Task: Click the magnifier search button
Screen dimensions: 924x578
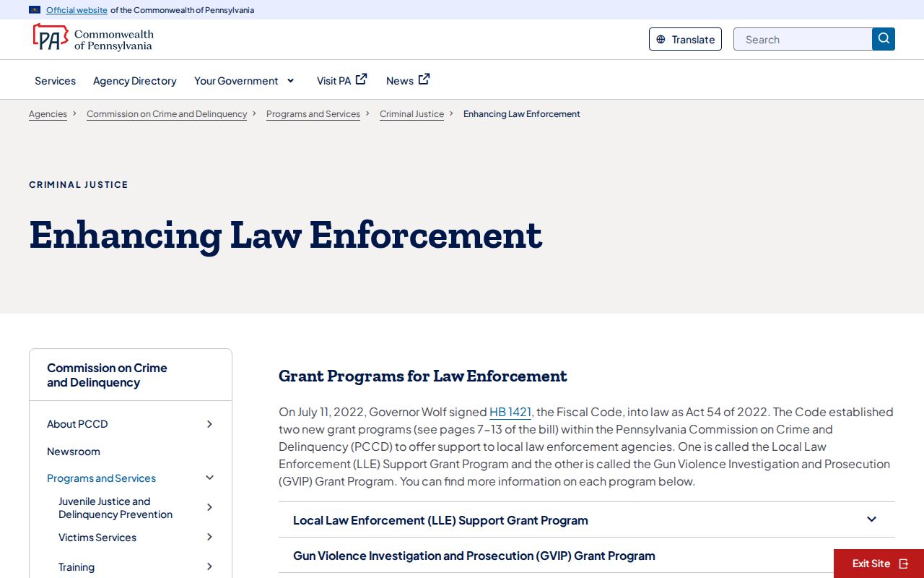Action: click(x=884, y=39)
